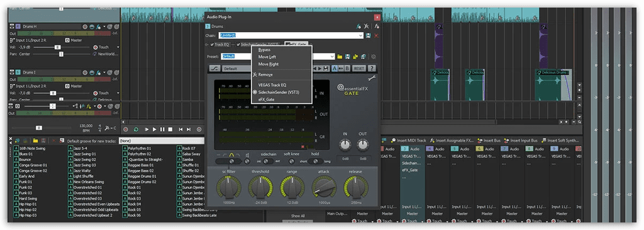
Task: Toggle the hold short/long switch
Action: (x=316, y=161)
